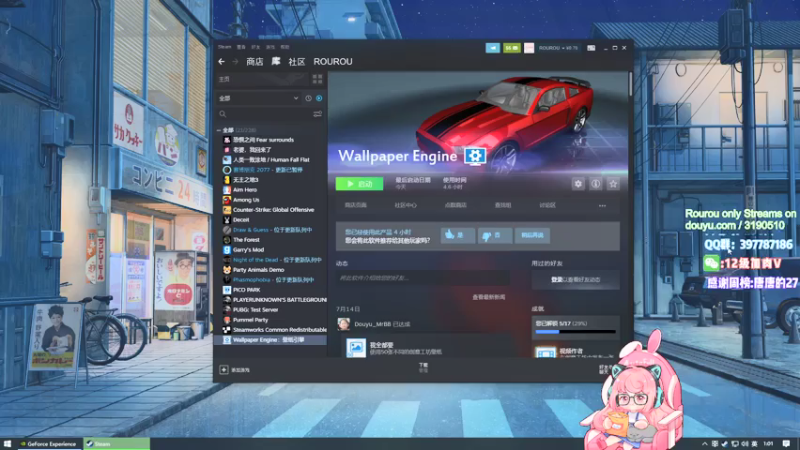This screenshot has height=450, width=800.
Task: Select Draw & Guess in game list
Action: [x=271, y=230]
